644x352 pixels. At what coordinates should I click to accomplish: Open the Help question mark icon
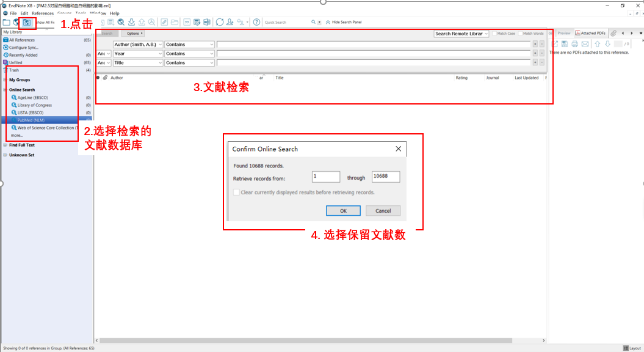pos(257,22)
